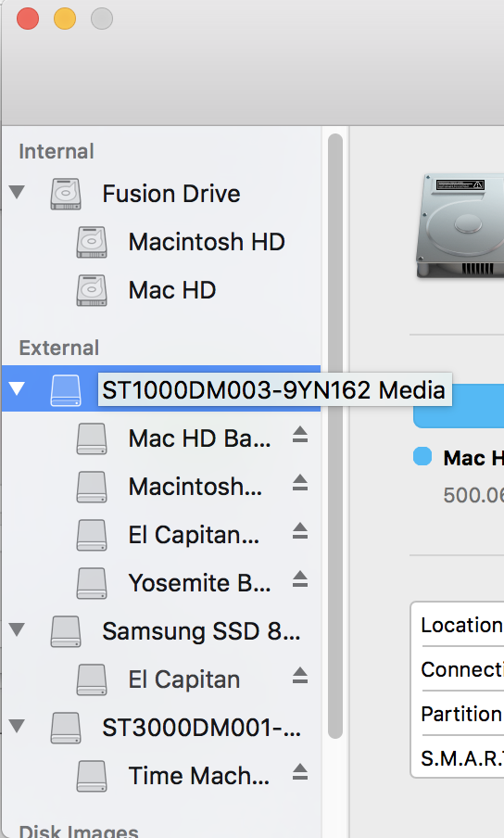
Task: Click the Fusion Drive disk icon
Action: [66, 194]
